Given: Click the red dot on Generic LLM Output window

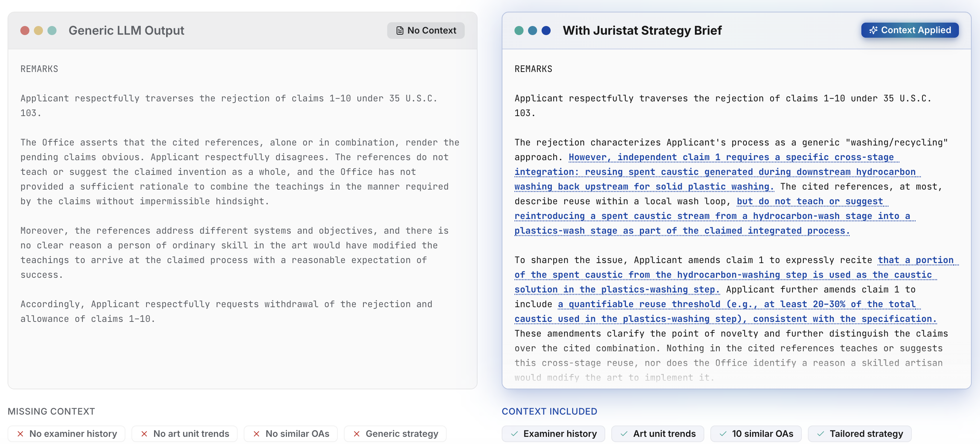Looking at the screenshot, I should pos(25,31).
